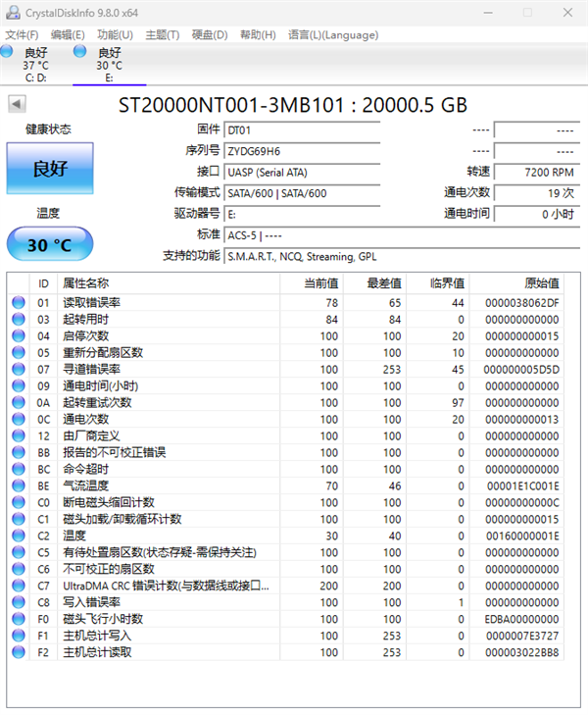Click status orb in row 0A 起转重试次数
This screenshot has width=588, height=715.
point(19,402)
